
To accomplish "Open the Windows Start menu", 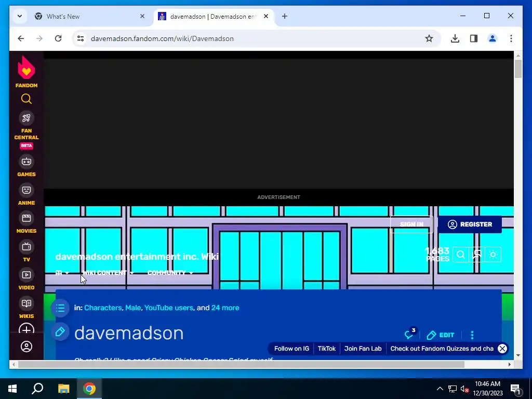I will point(12,389).
